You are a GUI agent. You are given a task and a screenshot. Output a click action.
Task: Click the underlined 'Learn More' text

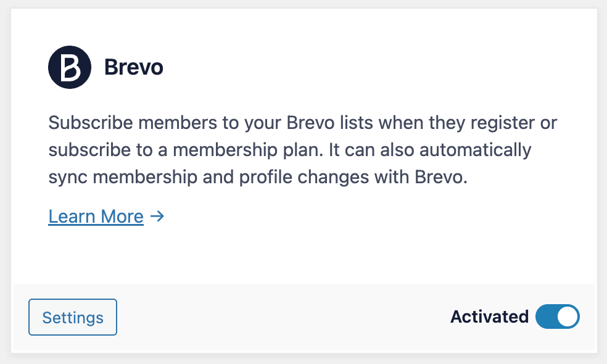[x=96, y=217]
